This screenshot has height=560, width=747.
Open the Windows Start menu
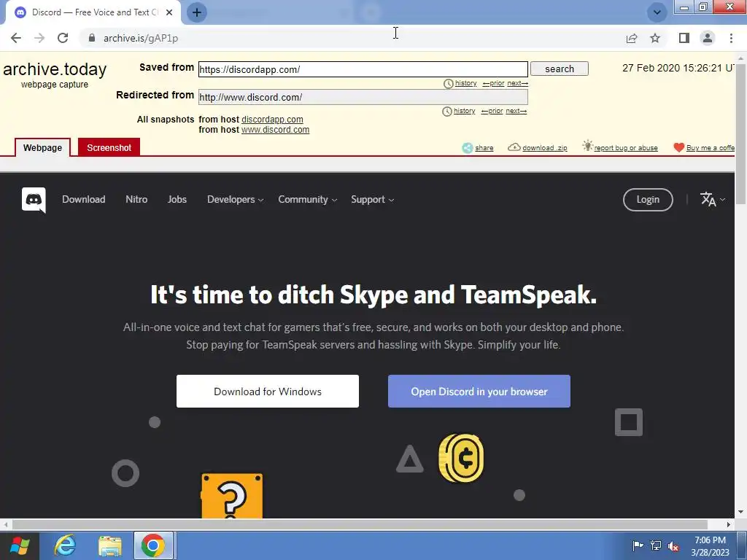(20, 545)
